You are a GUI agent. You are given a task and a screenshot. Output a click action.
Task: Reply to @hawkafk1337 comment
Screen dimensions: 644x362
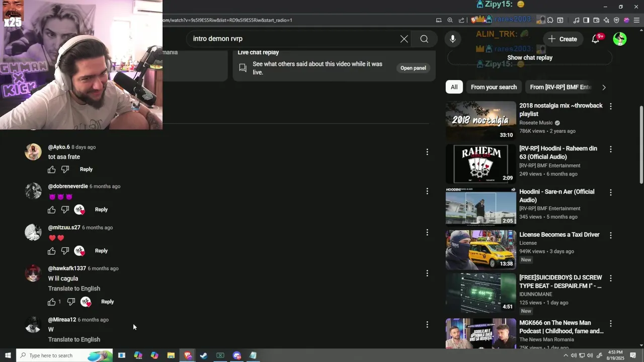point(107,302)
